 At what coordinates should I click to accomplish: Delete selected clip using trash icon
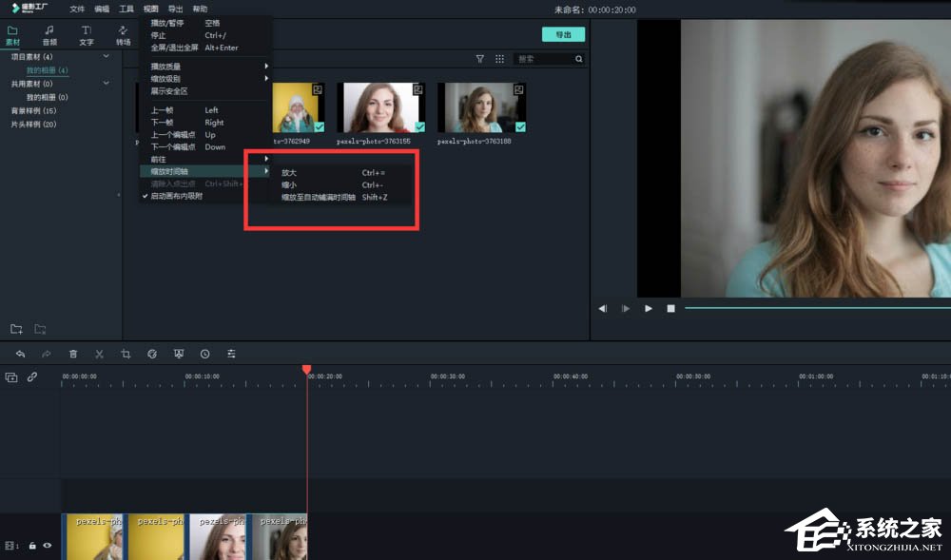73,354
